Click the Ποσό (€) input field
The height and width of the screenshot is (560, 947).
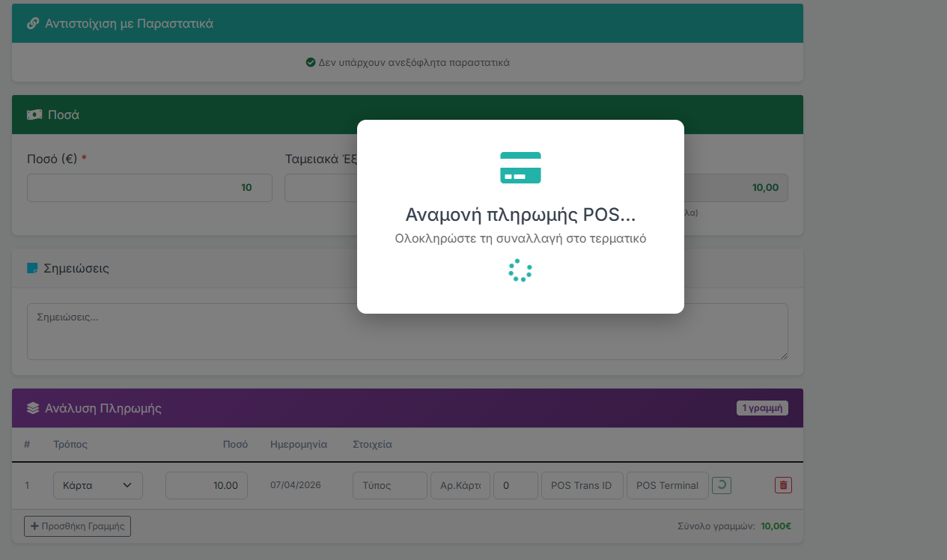(150, 188)
